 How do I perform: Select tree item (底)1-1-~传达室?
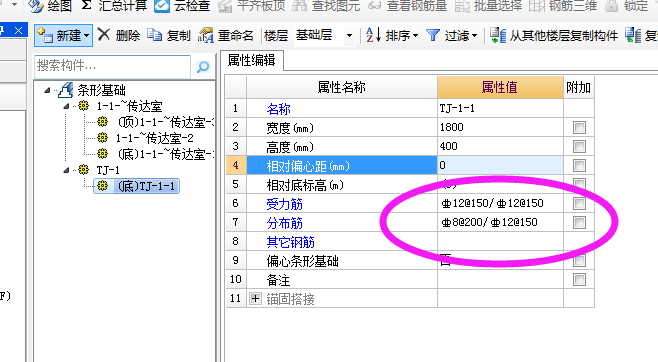165,154
